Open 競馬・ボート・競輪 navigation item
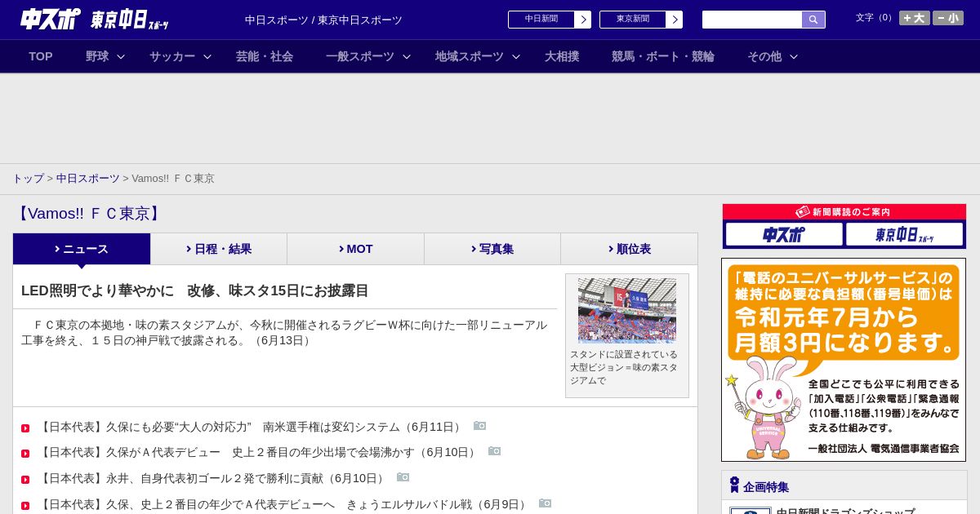Image resolution: width=980 pixels, height=514 pixels. tap(663, 56)
